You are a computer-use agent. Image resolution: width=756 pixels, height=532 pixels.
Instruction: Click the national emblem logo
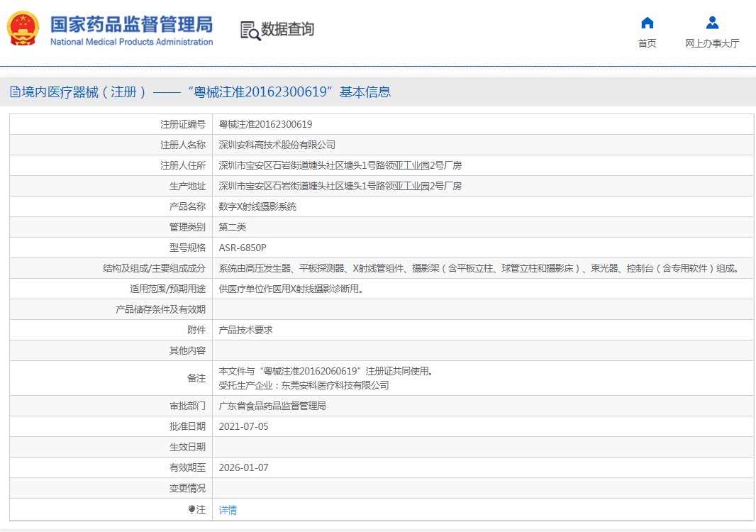point(23,28)
